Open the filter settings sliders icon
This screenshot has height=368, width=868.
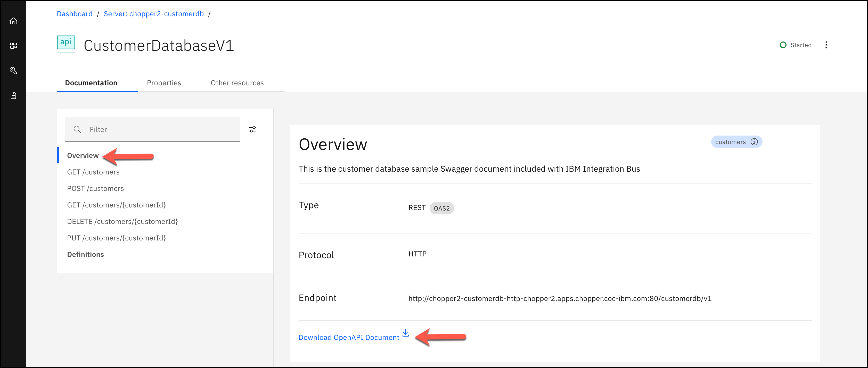[x=253, y=130]
